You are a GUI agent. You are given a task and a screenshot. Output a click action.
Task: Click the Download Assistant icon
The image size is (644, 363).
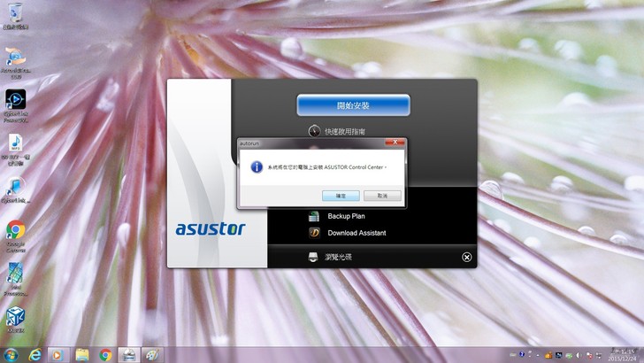pyautogui.click(x=313, y=233)
